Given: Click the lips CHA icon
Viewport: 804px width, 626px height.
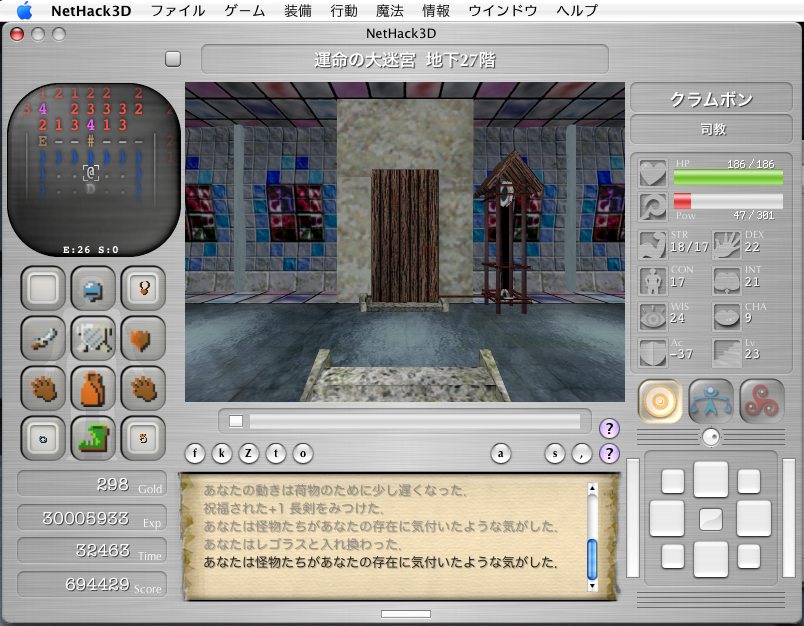Looking at the screenshot, I should (x=726, y=316).
